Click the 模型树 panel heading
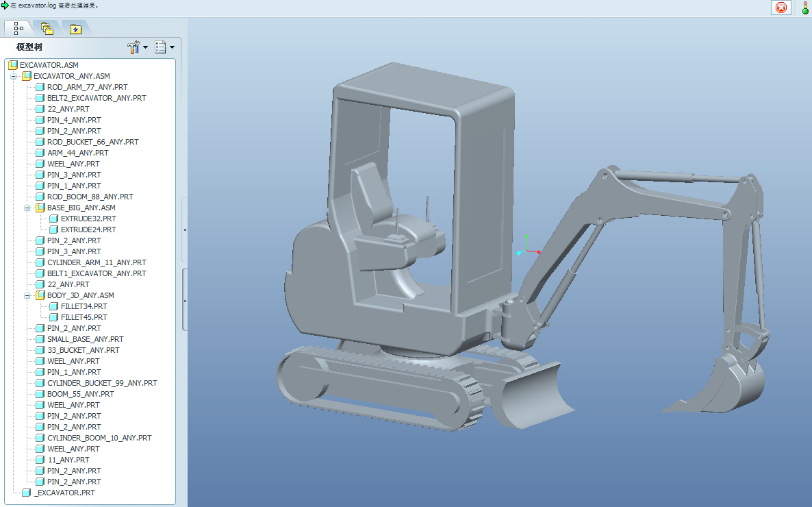Viewport: 812px width, 507px height. (29, 47)
